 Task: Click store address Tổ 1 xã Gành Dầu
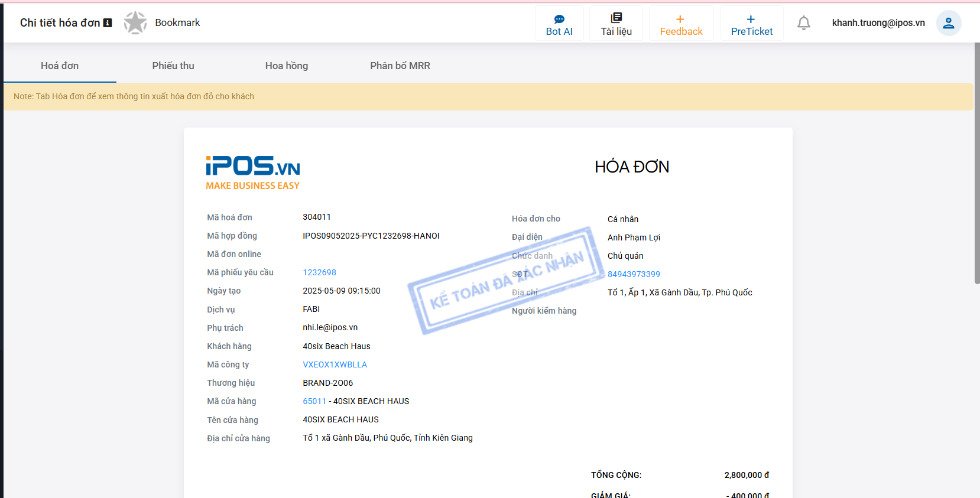coord(388,438)
